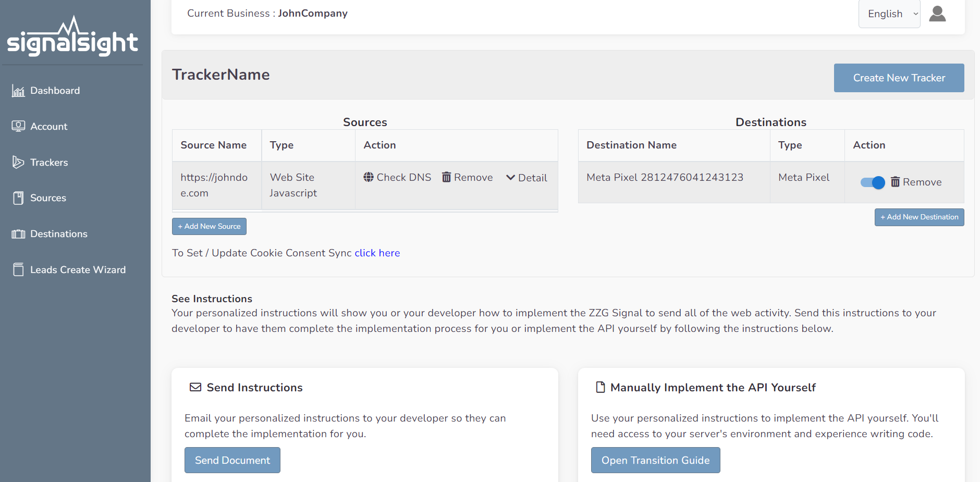Click the Web Site Javascript type cell

click(x=309, y=186)
